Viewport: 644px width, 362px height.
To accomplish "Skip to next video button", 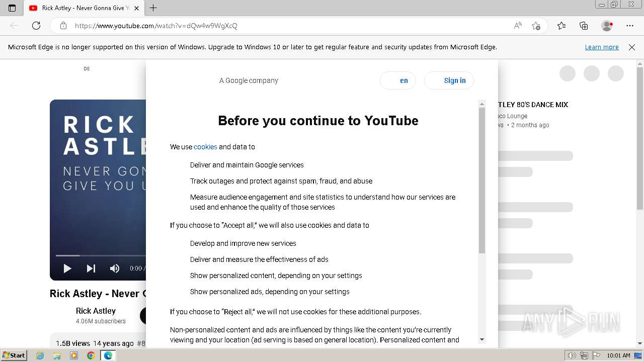I will pos(91,268).
